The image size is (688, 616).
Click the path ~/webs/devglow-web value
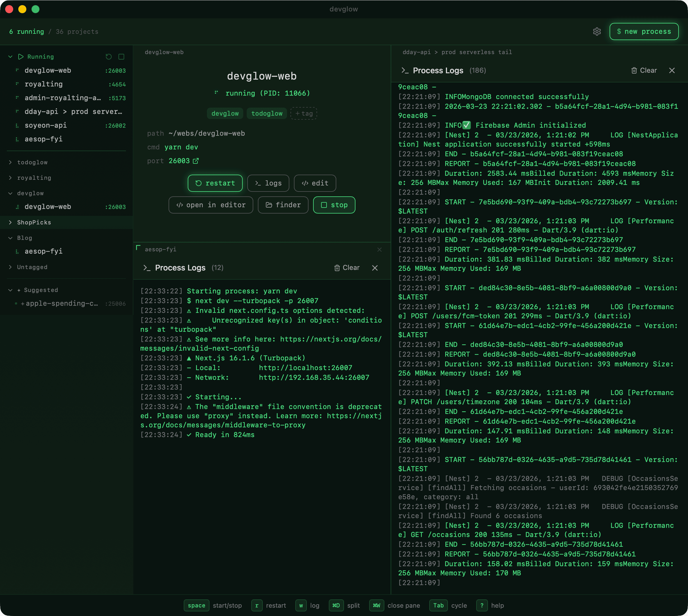[x=207, y=133]
